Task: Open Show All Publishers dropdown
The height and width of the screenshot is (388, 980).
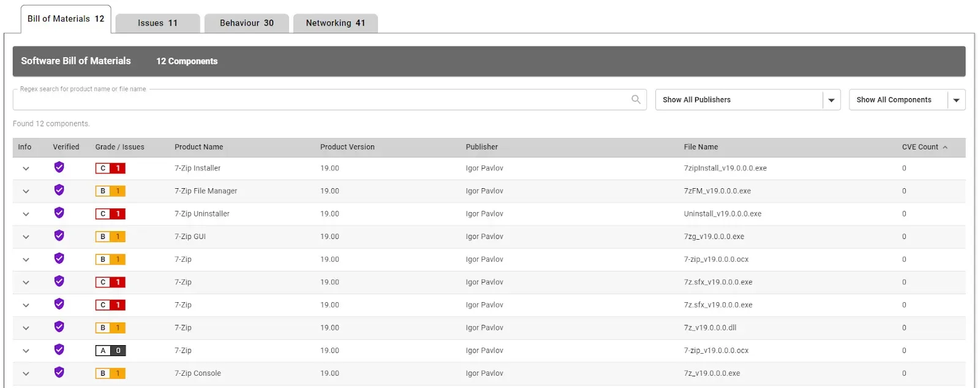Action: pos(831,100)
